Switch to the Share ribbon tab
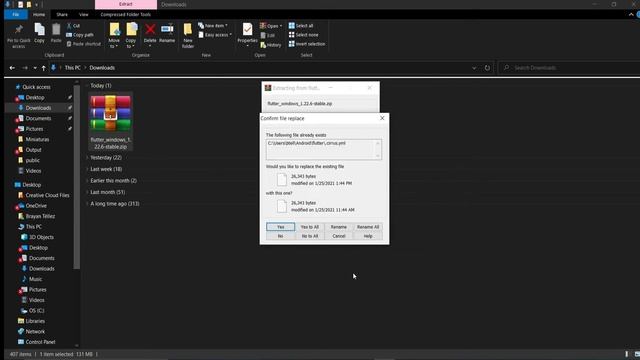This screenshot has width=640, height=360. [x=62, y=15]
